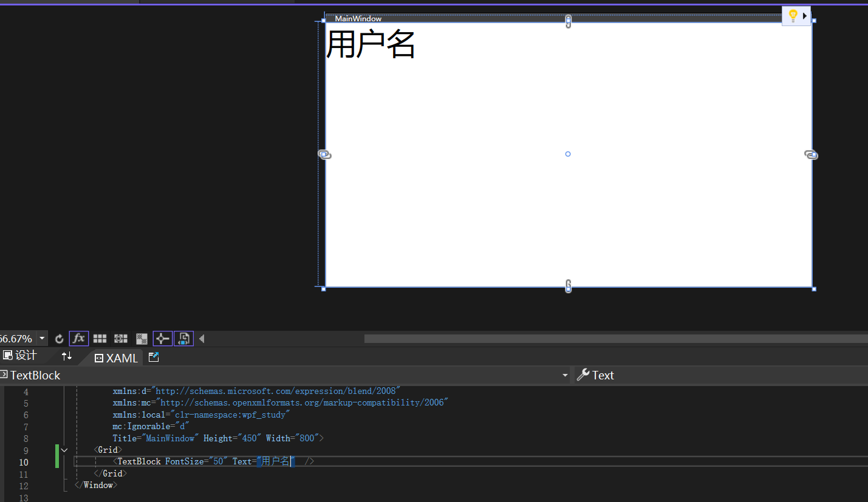Toggle the project code display button

click(x=184, y=339)
